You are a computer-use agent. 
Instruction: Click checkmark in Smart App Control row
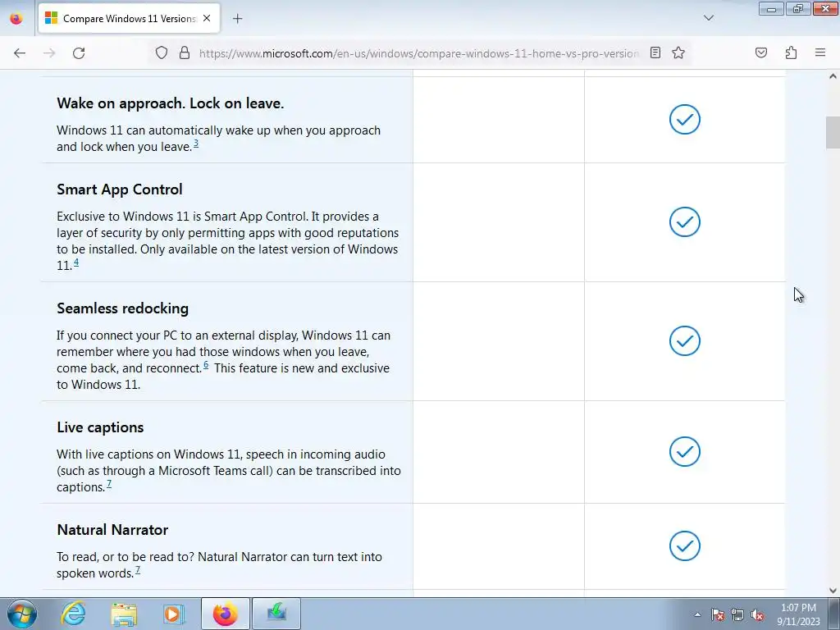685,221
